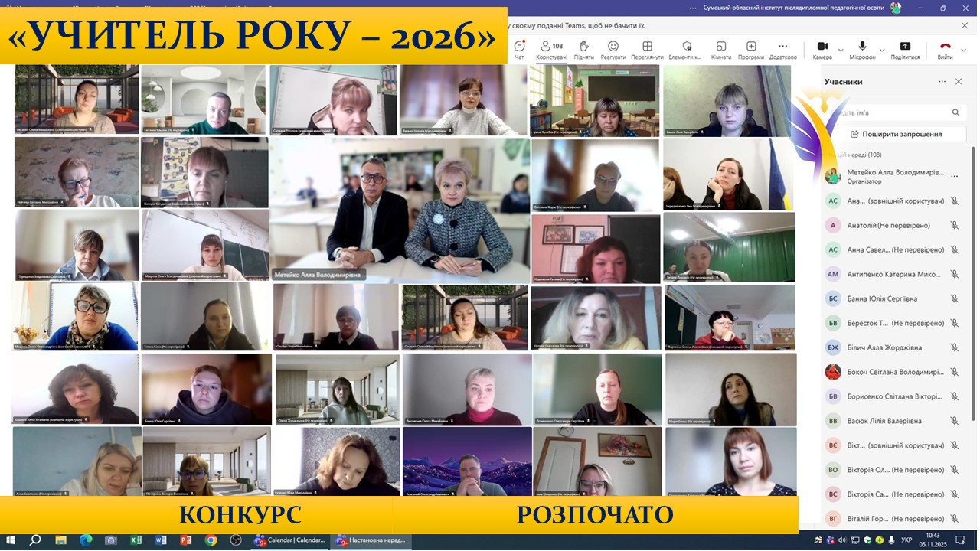The width and height of the screenshot is (980, 551).
Task: Expand the leave options arrow next to Вийти
Action: point(962,51)
